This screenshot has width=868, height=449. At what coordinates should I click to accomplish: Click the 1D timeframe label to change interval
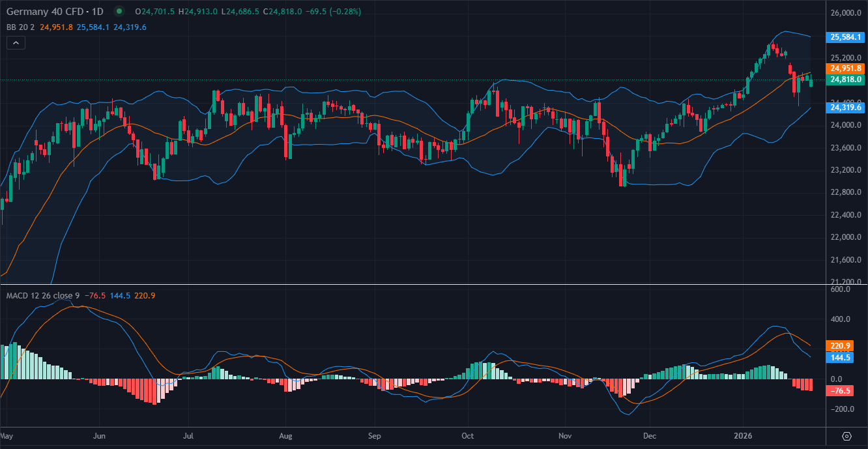point(96,11)
